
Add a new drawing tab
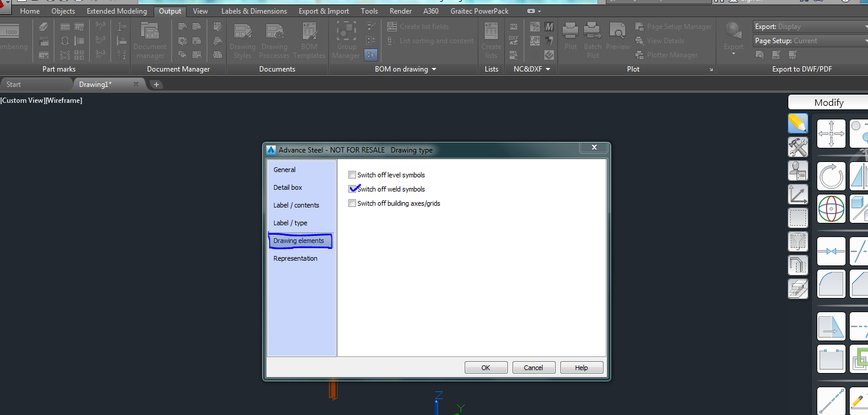click(156, 85)
